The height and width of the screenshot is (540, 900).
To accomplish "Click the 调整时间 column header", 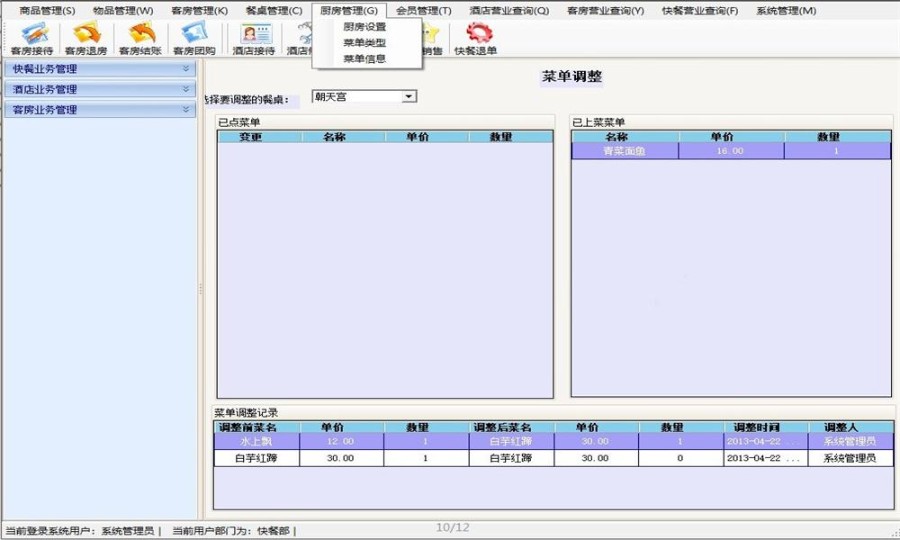I will (x=756, y=427).
